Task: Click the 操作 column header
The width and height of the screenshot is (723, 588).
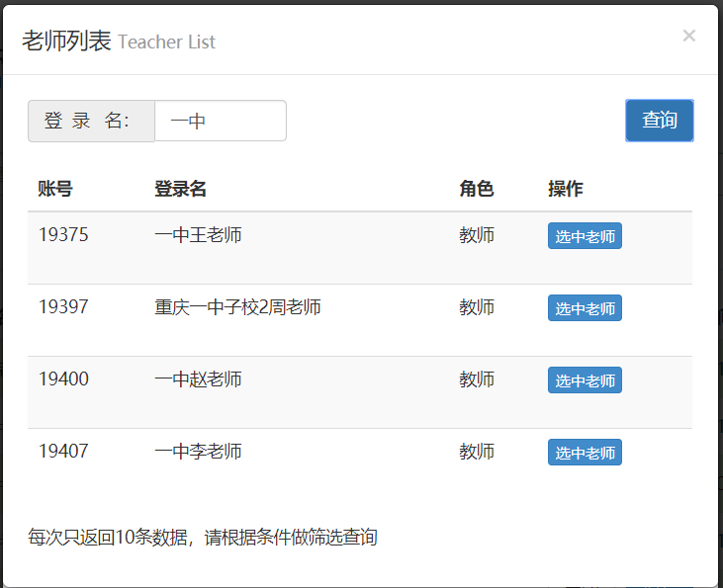Action: [x=566, y=189]
